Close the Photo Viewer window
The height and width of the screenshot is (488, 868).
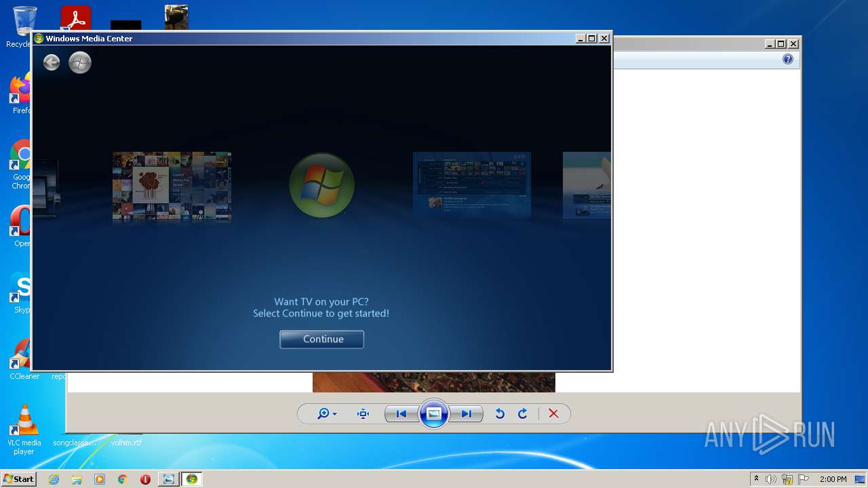[793, 43]
